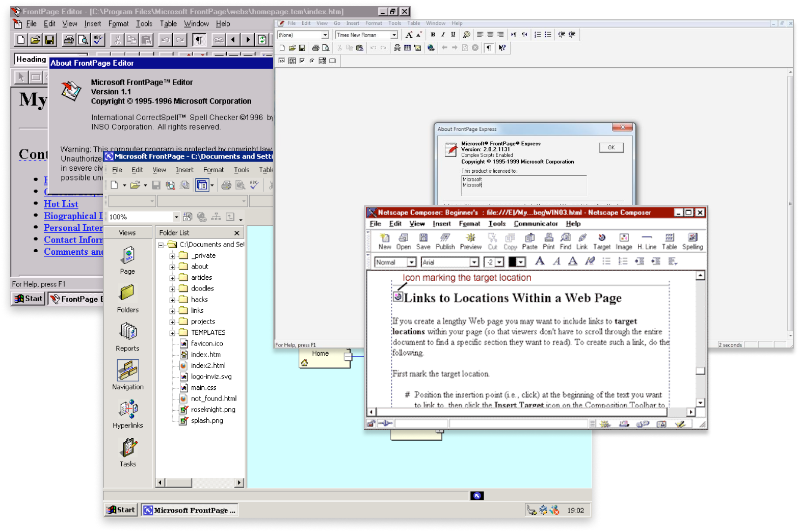
Task: Click upper Start button below FrontPage Editor
Action: (28, 299)
